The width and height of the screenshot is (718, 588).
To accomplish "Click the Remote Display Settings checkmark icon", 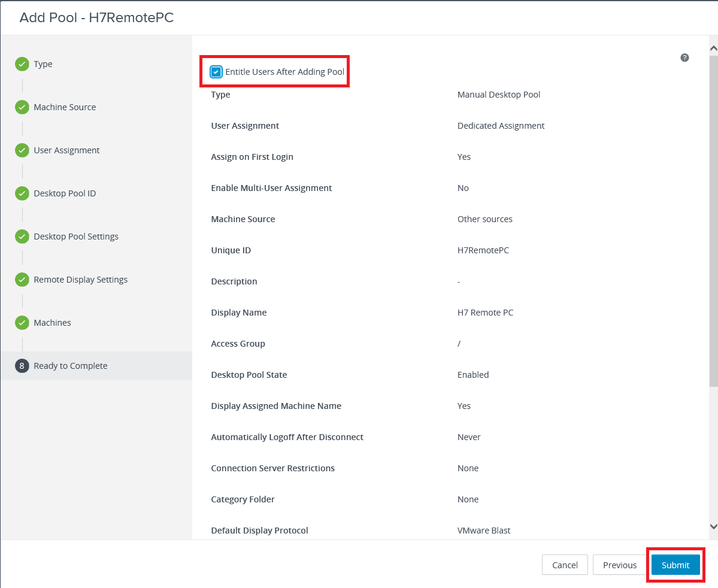I will [22, 280].
